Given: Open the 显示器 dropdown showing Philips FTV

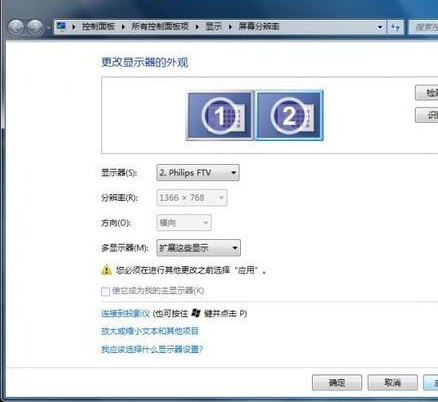Looking at the screenshot, I should tap(198, 173).
